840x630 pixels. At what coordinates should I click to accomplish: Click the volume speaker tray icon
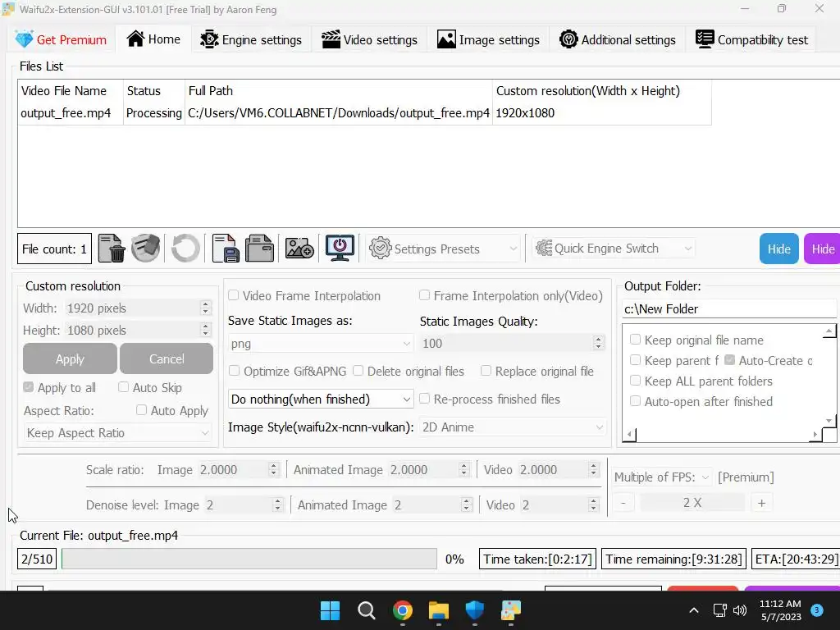[740, 610]
